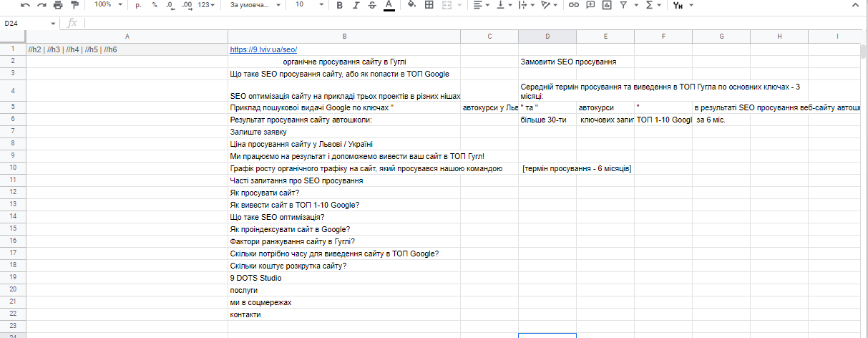Insert a chart from toolbar
The width and height of the screenshot is (868, 338).
607,5
